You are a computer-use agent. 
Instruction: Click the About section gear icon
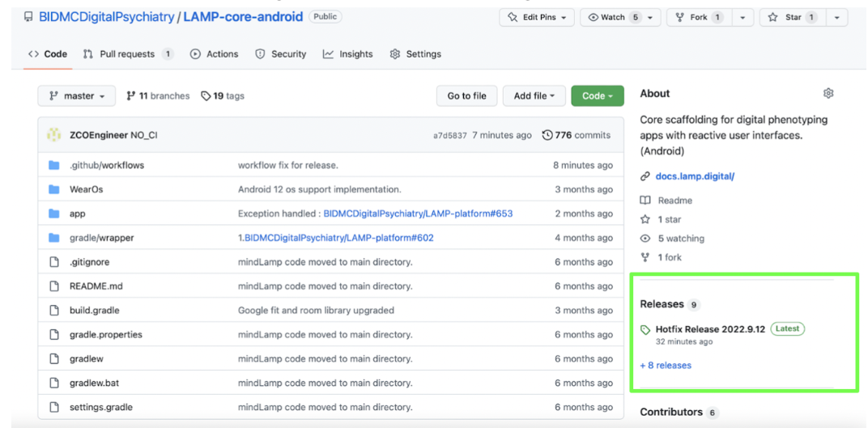pyautogui.click(x=828, y=94)
